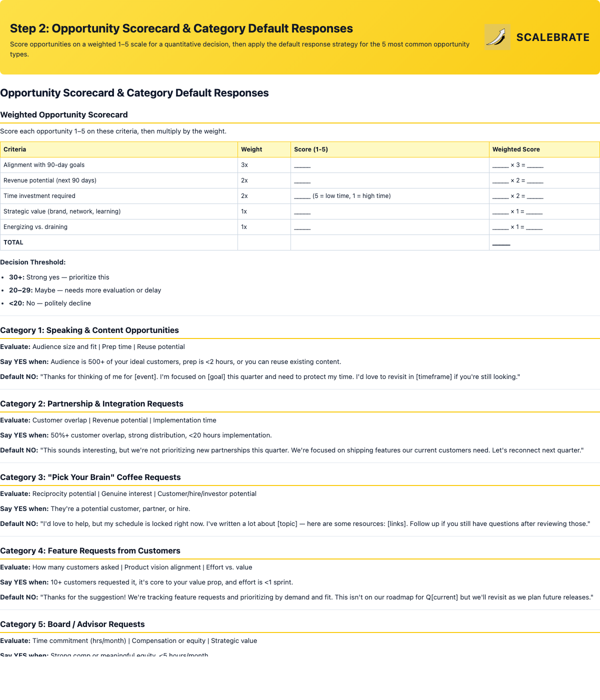Viewport: 600px width, 700px height.
Task: Click 'Audience is 500+ of your ideal customers' line
Action: click(x=170, y=361)
